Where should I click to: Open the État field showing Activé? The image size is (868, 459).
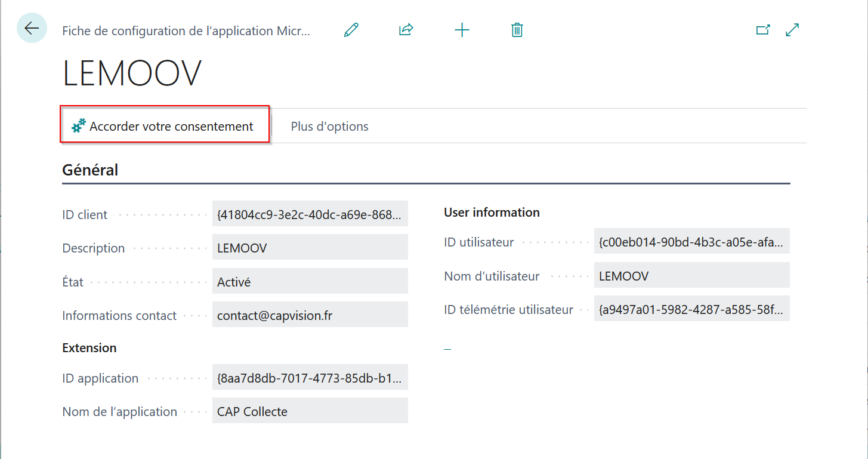coord(310,281)
